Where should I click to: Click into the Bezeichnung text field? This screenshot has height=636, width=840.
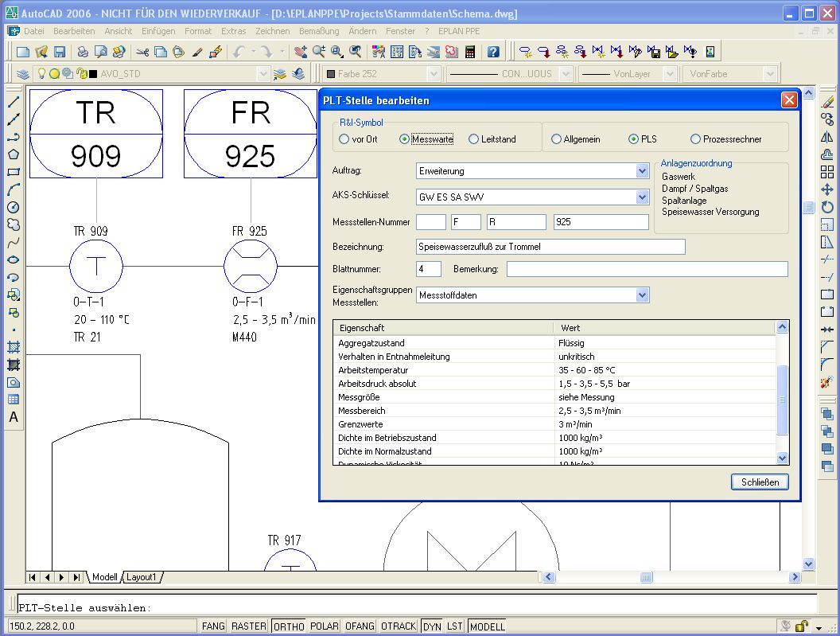tap(550, 247)
